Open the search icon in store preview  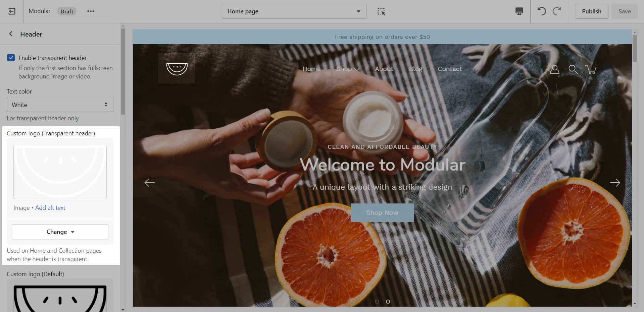pos(573,69)
